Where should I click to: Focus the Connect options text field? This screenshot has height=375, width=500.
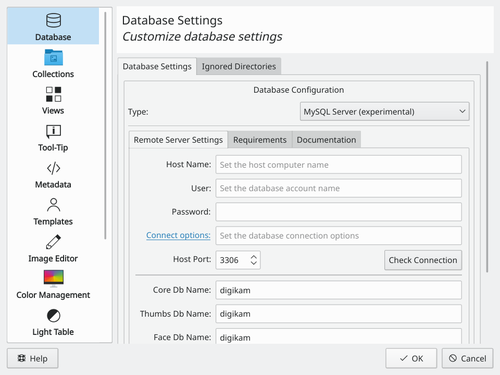tap(338, 236)
